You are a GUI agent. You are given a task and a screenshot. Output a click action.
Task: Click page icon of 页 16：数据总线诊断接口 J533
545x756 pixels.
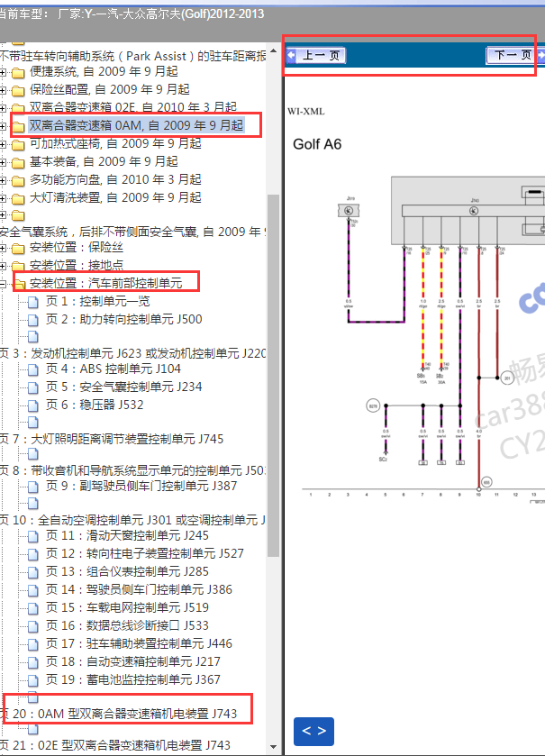coord(33,627)
